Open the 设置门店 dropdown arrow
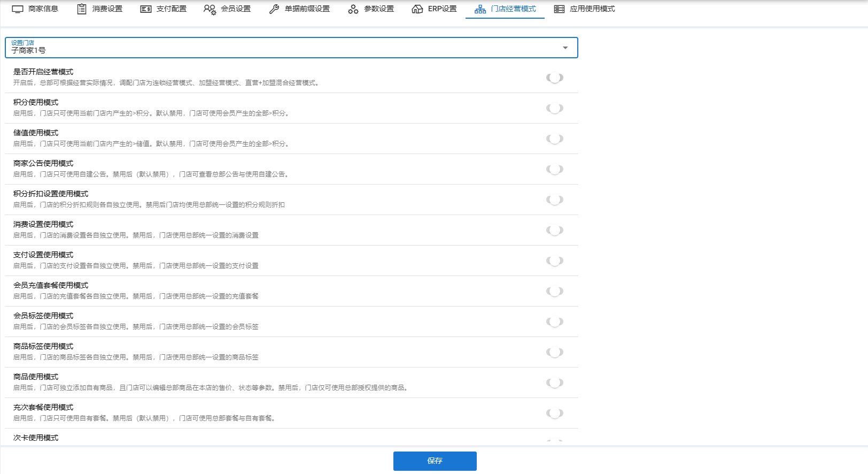This screenshot has width=868, height=474. 565,48
